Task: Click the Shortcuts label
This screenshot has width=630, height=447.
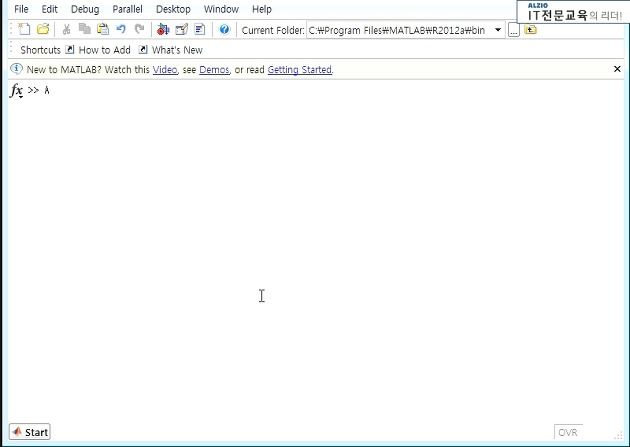Action: 40,50
